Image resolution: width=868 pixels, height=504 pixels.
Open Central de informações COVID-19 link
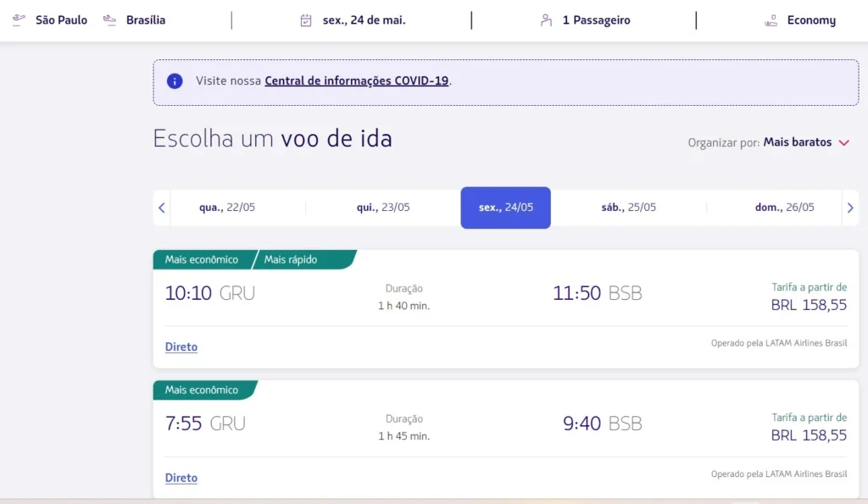[356, 81]
